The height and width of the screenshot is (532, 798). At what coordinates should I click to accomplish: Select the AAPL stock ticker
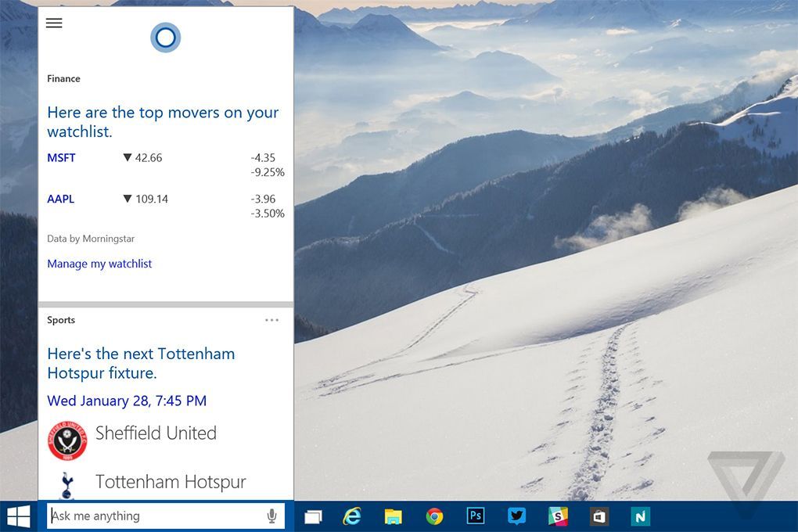tap(60, 199)
